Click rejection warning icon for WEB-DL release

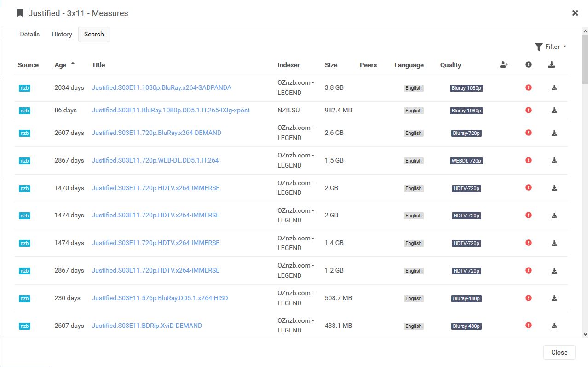tap(528, 160)
